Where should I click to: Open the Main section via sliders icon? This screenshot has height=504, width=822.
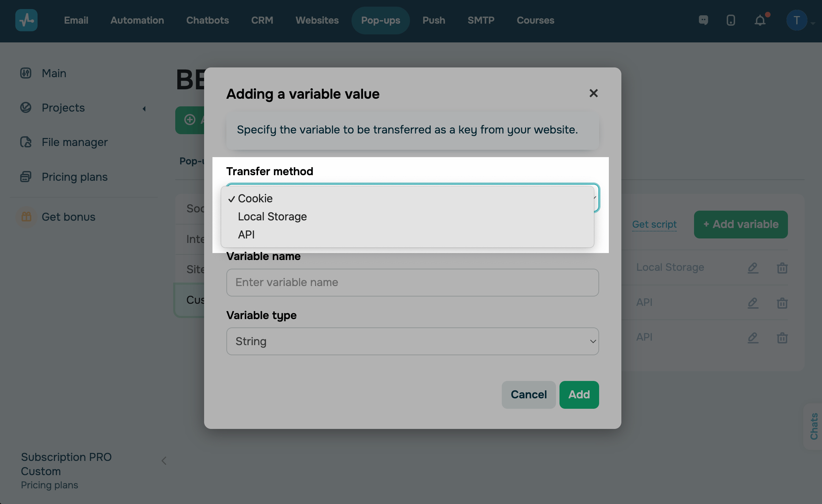(26, 73)
